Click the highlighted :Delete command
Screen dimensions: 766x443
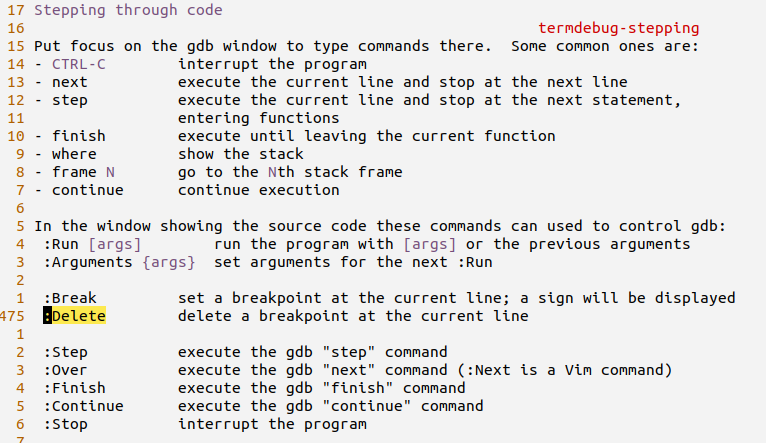click(74, 316)
